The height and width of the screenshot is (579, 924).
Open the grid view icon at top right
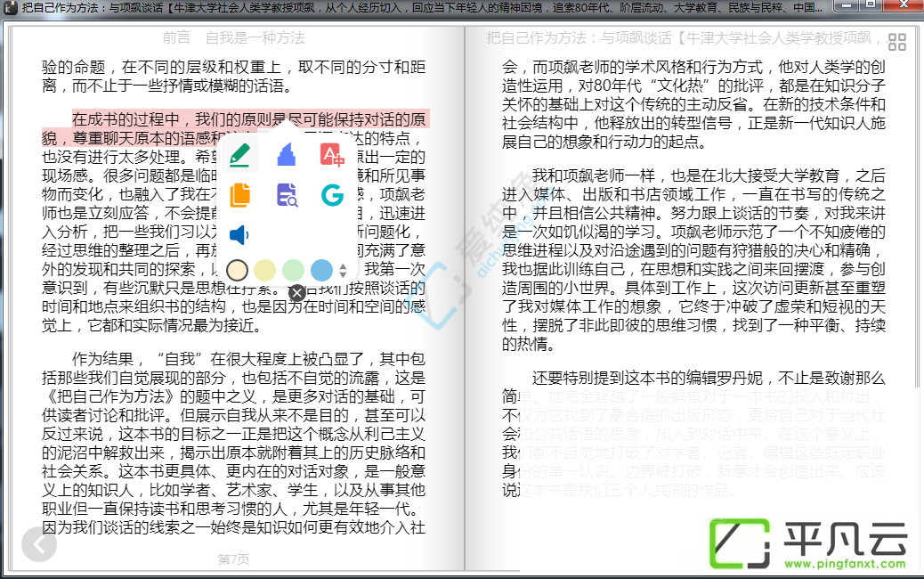(x=897, y=43)
